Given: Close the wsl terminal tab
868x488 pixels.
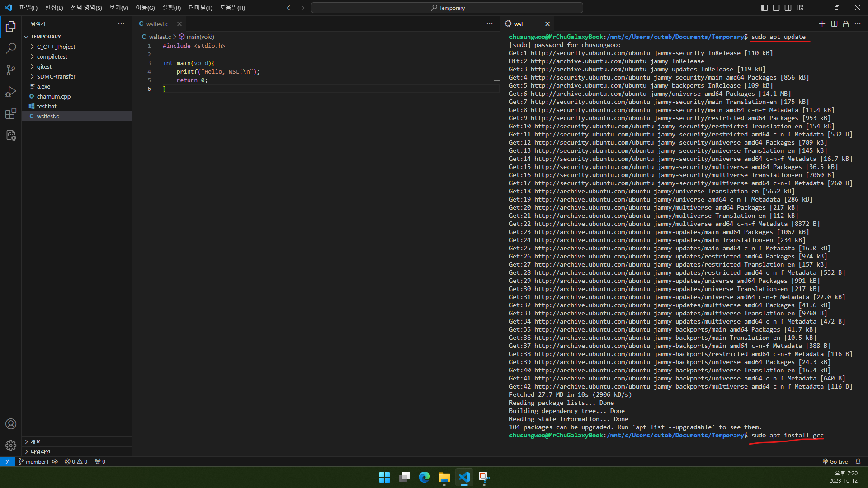Looking at the screenshot, I should tap(547, 24).
